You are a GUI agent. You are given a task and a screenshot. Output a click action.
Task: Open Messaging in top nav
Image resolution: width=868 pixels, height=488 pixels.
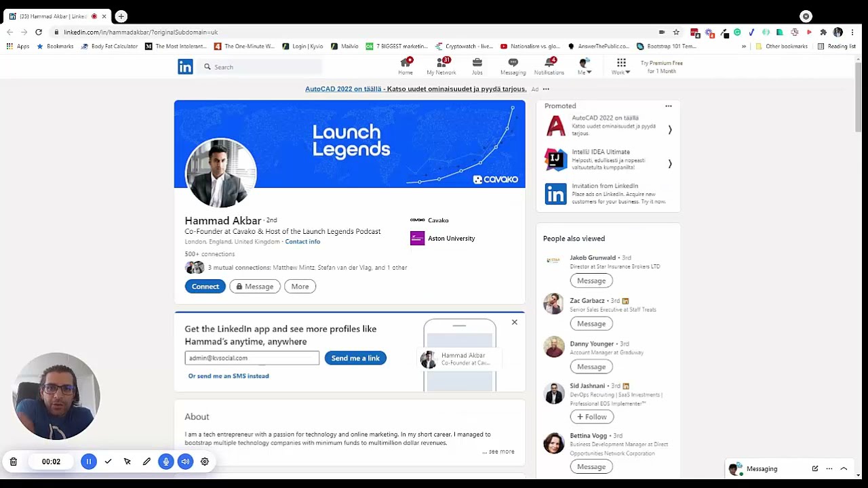513,66
